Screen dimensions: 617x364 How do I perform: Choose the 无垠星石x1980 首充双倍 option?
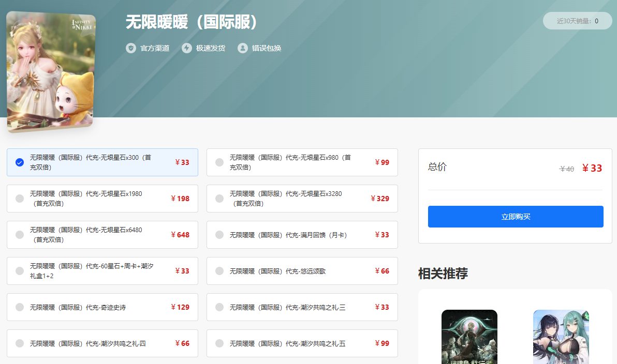point(102,199)
